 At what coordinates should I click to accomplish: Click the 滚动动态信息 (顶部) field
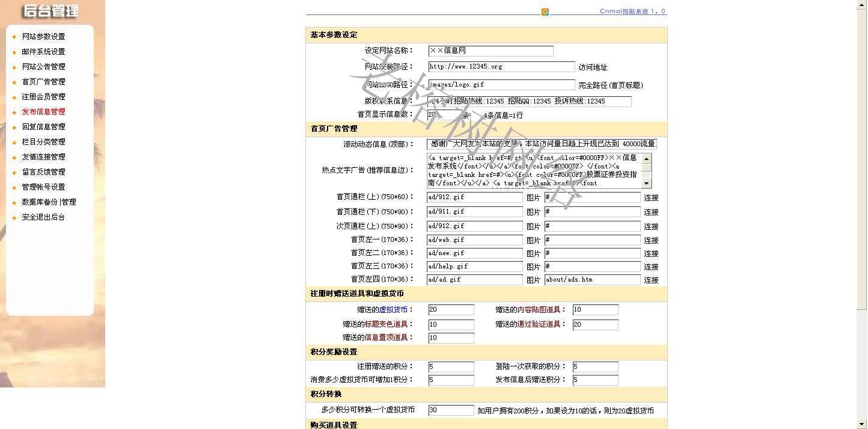pos(542,144)
